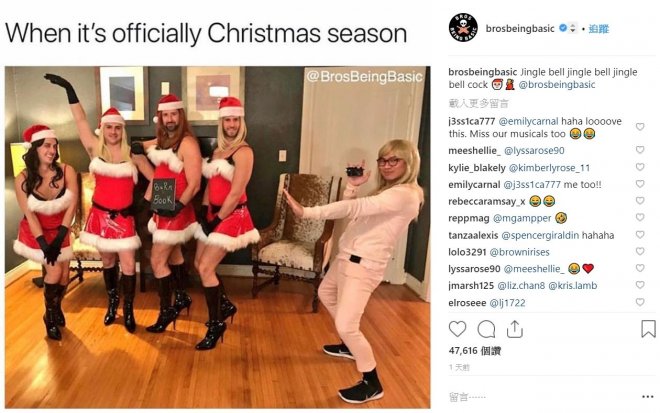Open the @emilycarnal mention link
The height and width of the screenshot is (413, 660).
tap(528, 121)
